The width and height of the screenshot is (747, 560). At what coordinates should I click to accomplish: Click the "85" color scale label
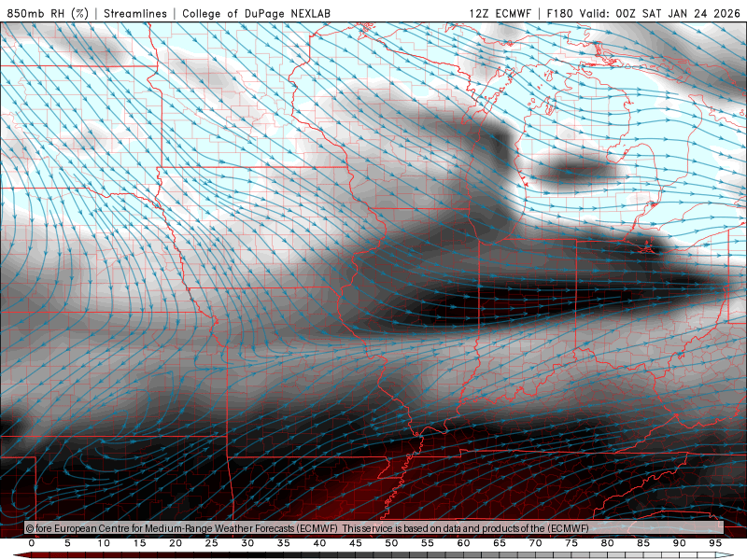[x=643, y=543]
